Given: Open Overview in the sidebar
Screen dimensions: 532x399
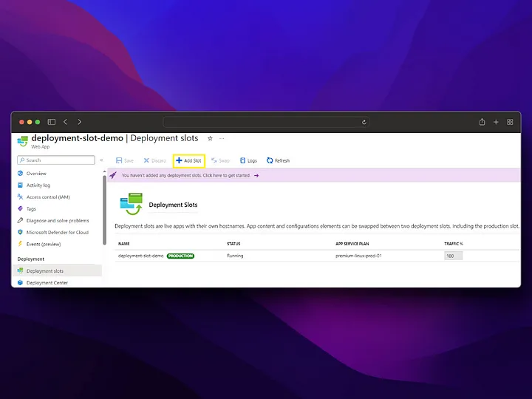Looking at the screenshot, I should [x=36, y=174].
